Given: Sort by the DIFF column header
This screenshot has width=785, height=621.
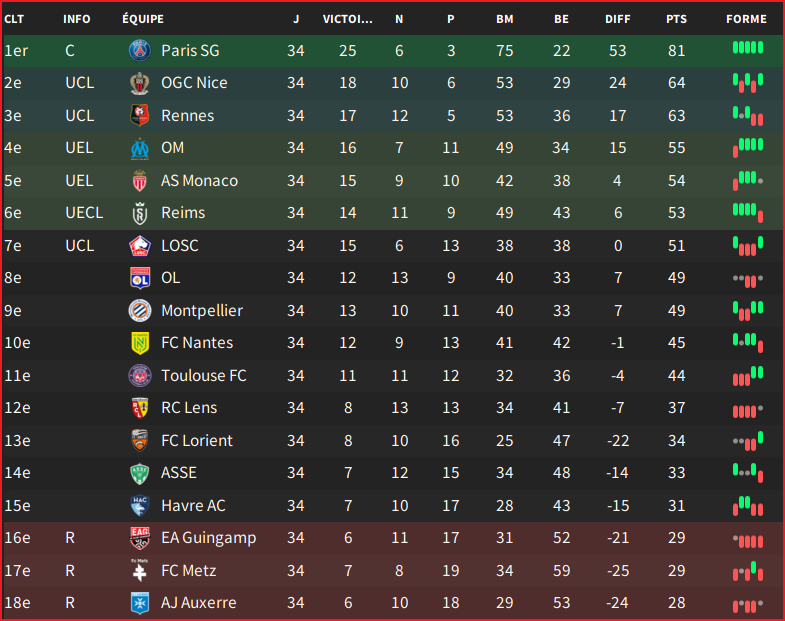Looking at the screenshot, I should 617,19.
